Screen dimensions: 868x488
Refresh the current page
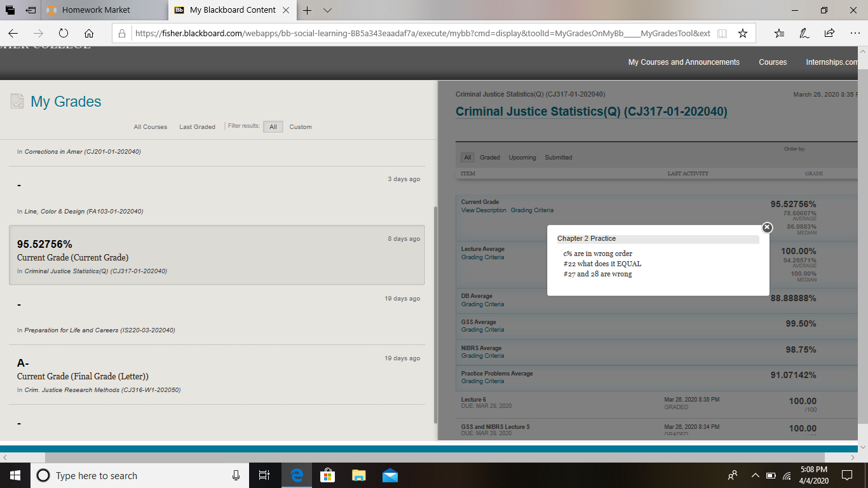[64, 34]
